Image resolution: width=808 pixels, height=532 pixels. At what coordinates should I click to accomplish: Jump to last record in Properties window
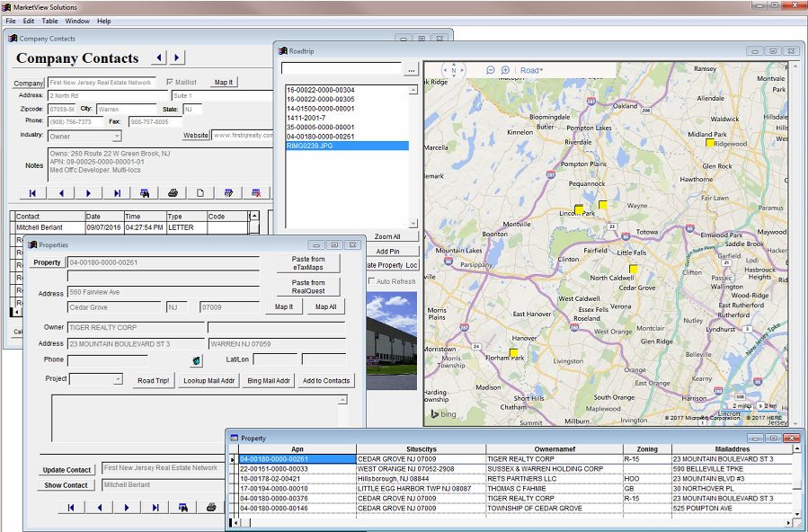point(155,508)
